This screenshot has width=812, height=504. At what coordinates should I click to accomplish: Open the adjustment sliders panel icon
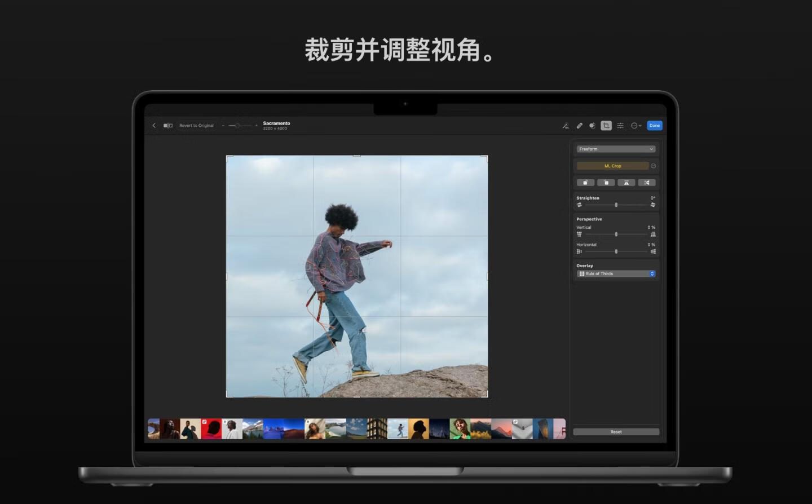(620, 126)
